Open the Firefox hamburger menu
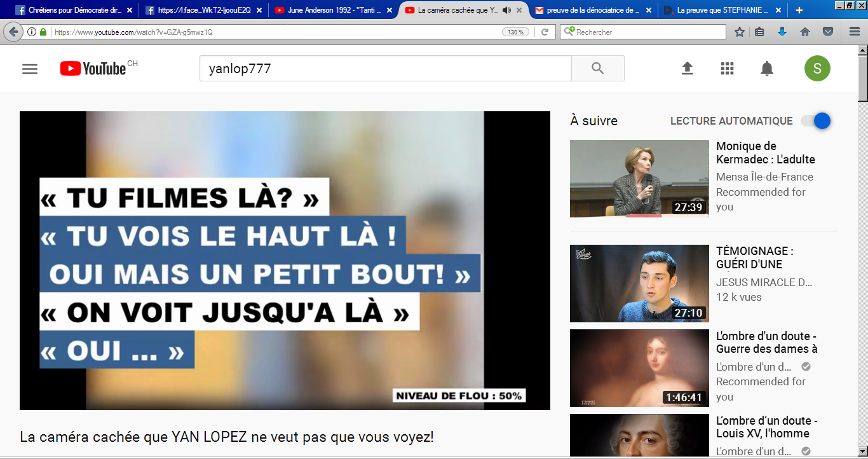This screenshot has width=868, height=459. [x=855, y=32]
